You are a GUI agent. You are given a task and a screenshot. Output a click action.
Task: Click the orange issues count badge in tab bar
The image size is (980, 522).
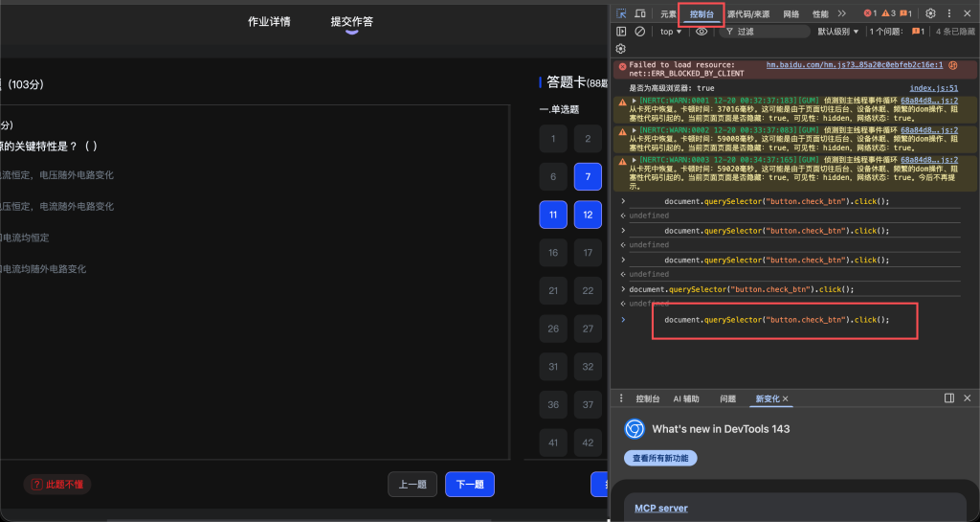[905, 13]
